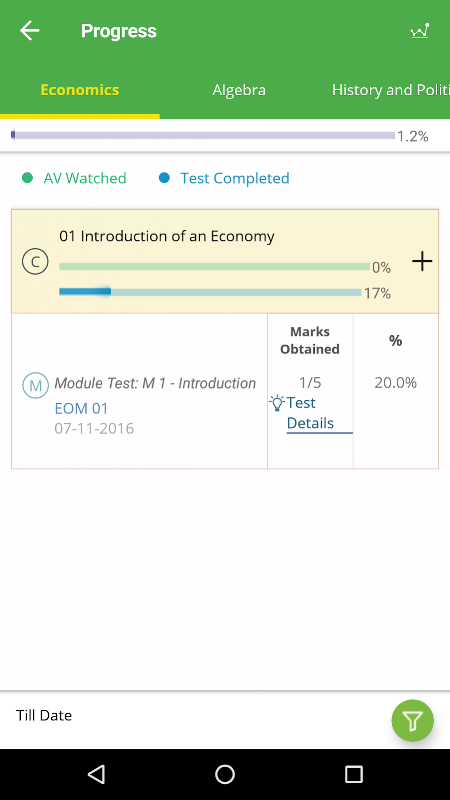Open the progress graph icon
Image resolution: width=450 pixels, height=800 pixels.
click(x=420, y=31)
